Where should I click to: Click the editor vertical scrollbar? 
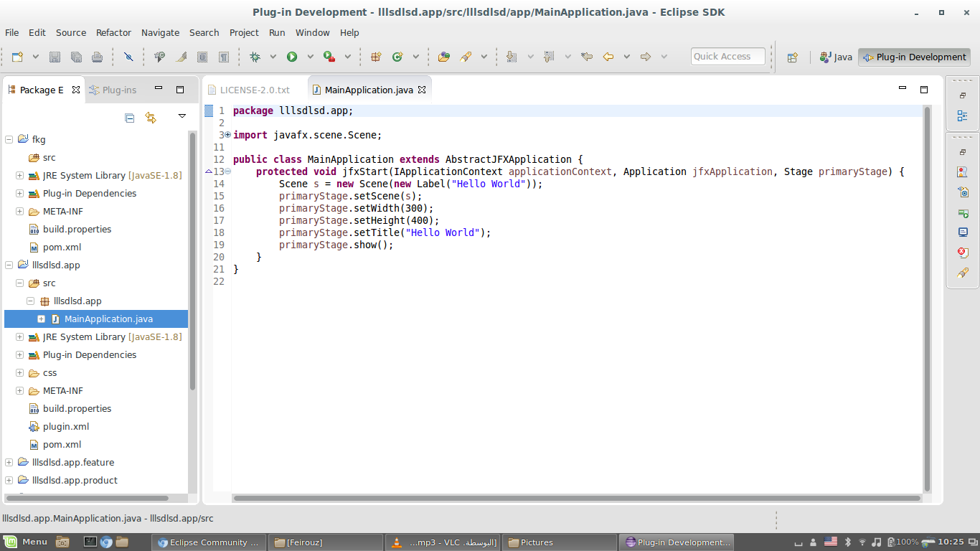(927, 298)
